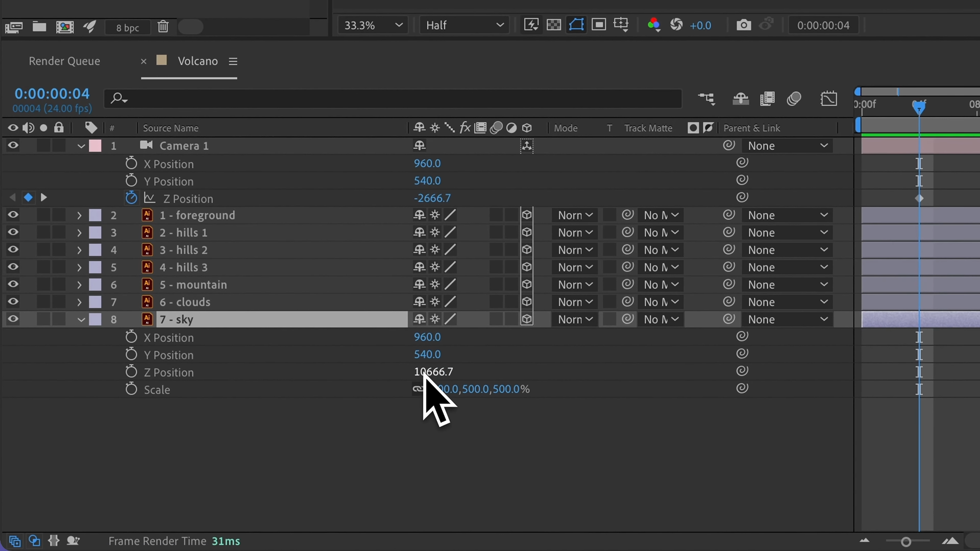Click the 8 bpc color depth button

click(x=127, y=28)
